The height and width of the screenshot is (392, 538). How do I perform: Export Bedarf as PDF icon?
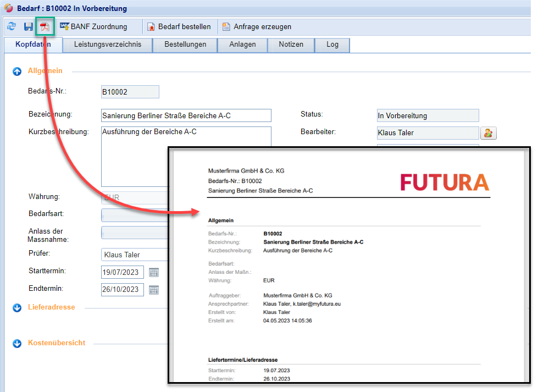(x=45, y=26)
